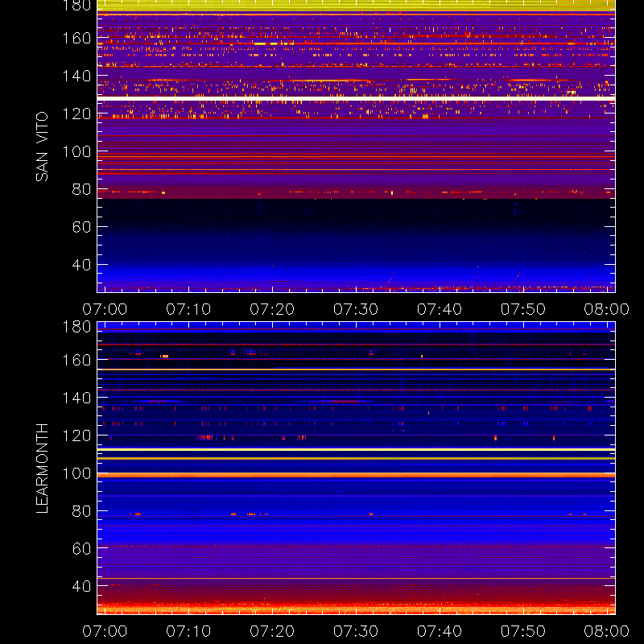Click 07:20 under the San Vito spectrogram

(272, 309)
